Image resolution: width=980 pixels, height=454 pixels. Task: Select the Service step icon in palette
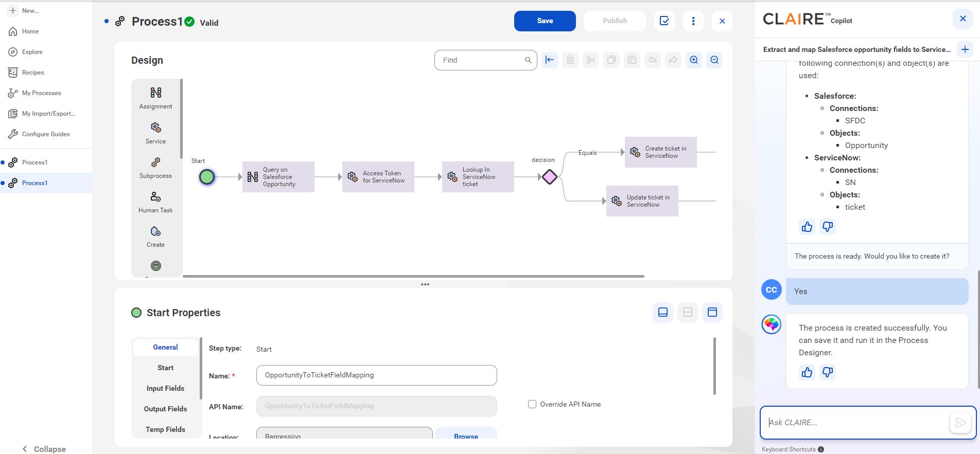click(155, 127)
